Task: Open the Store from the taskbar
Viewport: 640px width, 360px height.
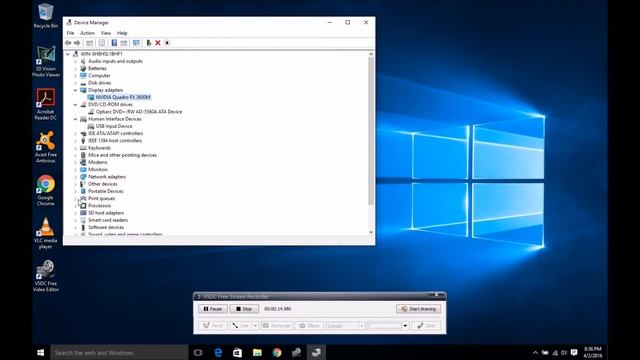Action: click(238, 353)
